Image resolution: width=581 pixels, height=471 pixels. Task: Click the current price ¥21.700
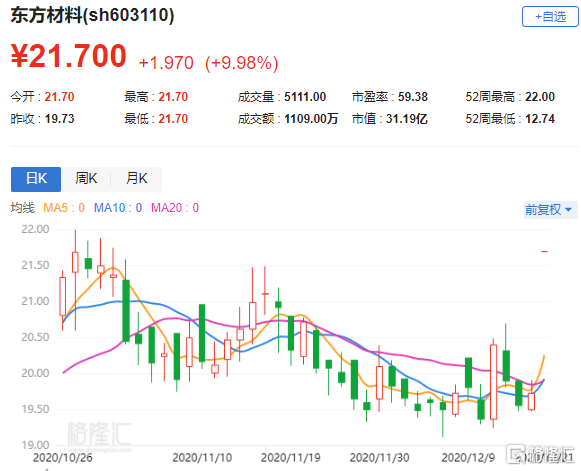point(69,56)
